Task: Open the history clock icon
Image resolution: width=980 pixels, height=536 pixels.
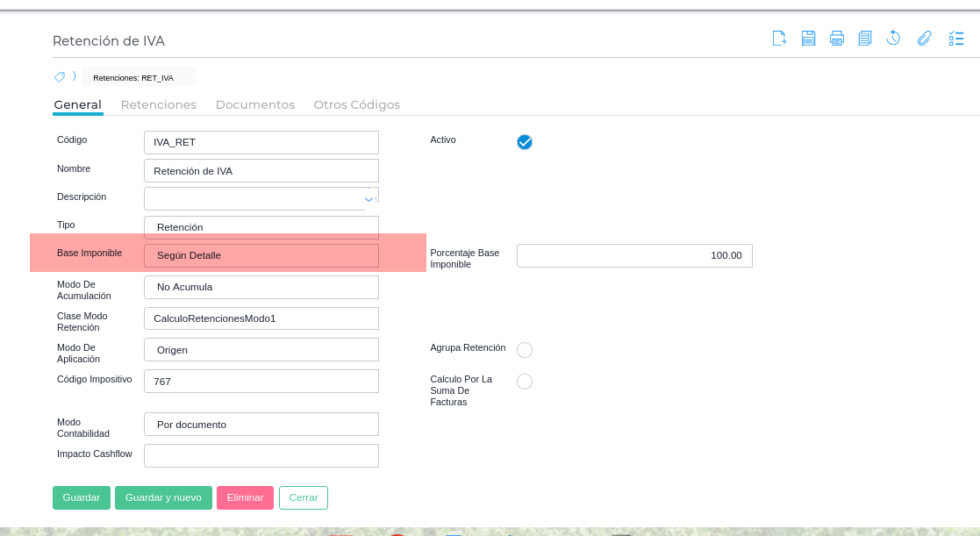Action: [x=893, y=38]
